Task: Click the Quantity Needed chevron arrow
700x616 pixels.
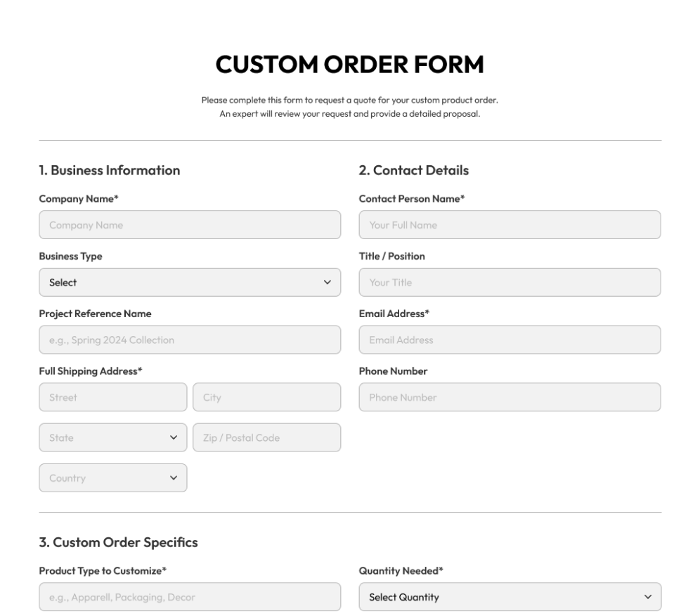Action: [647, 597]
